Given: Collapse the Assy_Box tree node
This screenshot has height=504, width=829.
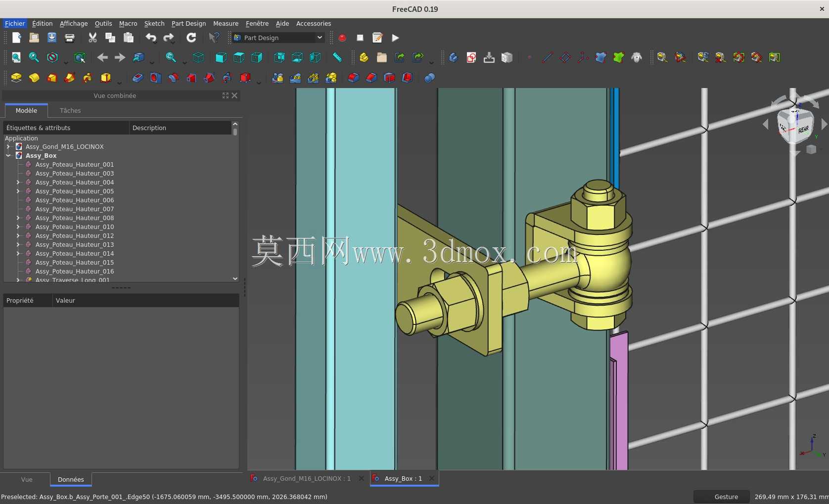Looking at the screenshot, I should pyautogui.click(x=8, y=156).
